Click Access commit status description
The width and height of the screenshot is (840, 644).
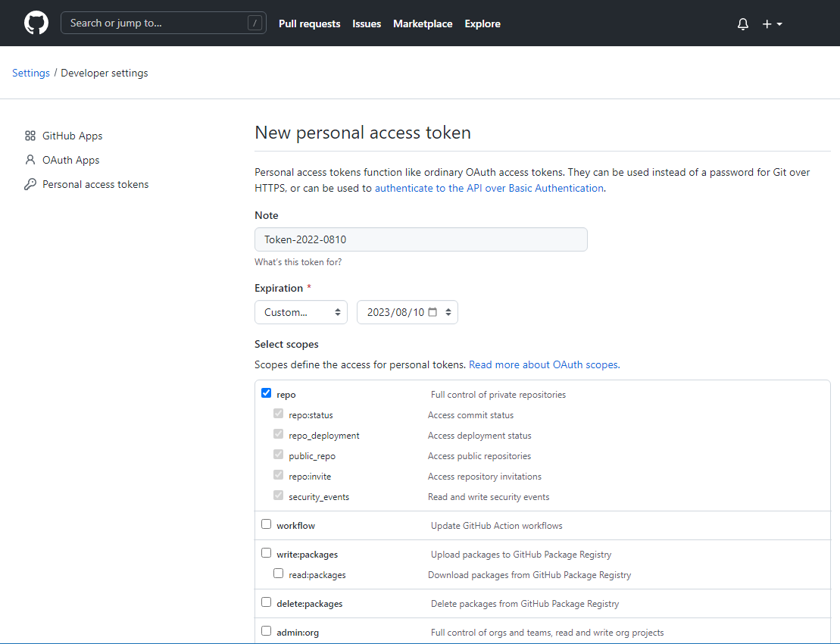[470, 415]
